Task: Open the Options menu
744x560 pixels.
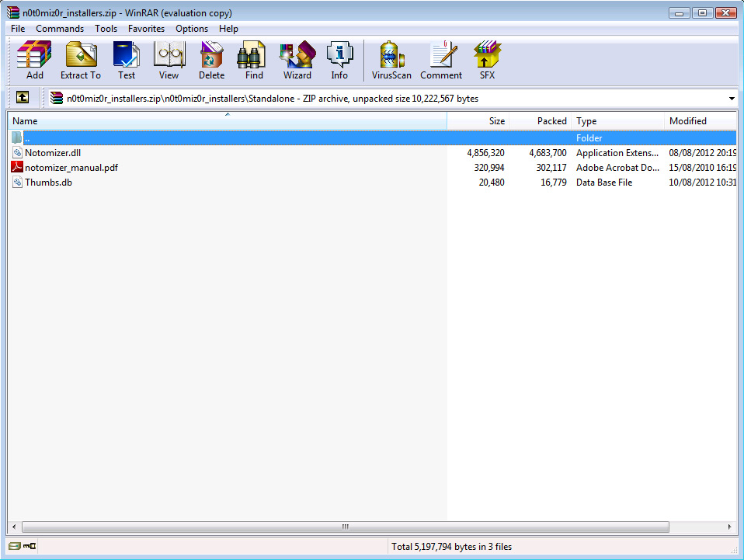Action: pos(192,29)
